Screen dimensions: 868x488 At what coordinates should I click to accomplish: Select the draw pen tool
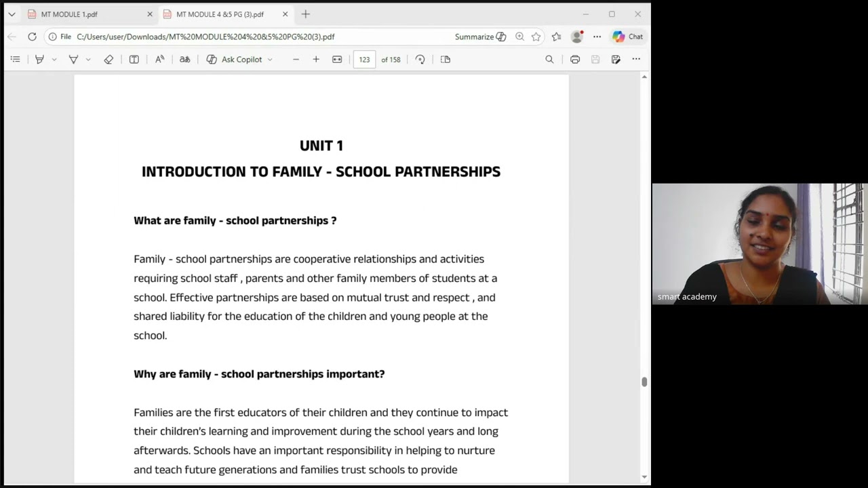pos(73,60)
